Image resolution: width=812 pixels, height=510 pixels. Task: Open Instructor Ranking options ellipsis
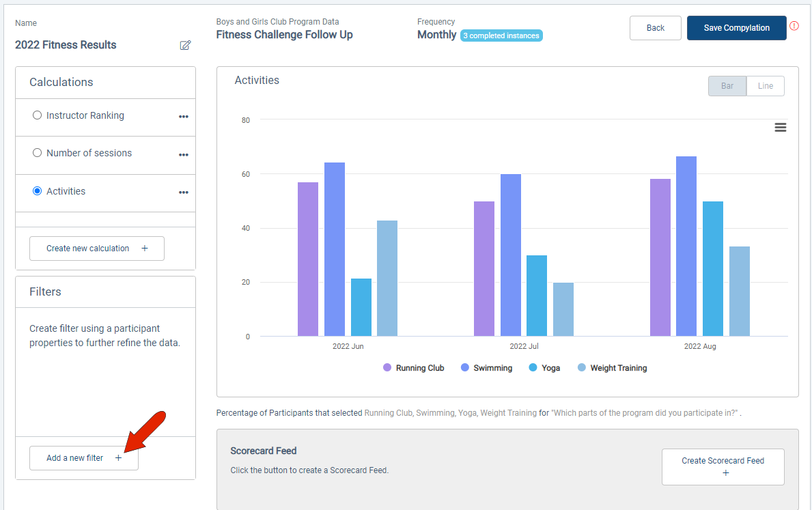click(183, 117)
